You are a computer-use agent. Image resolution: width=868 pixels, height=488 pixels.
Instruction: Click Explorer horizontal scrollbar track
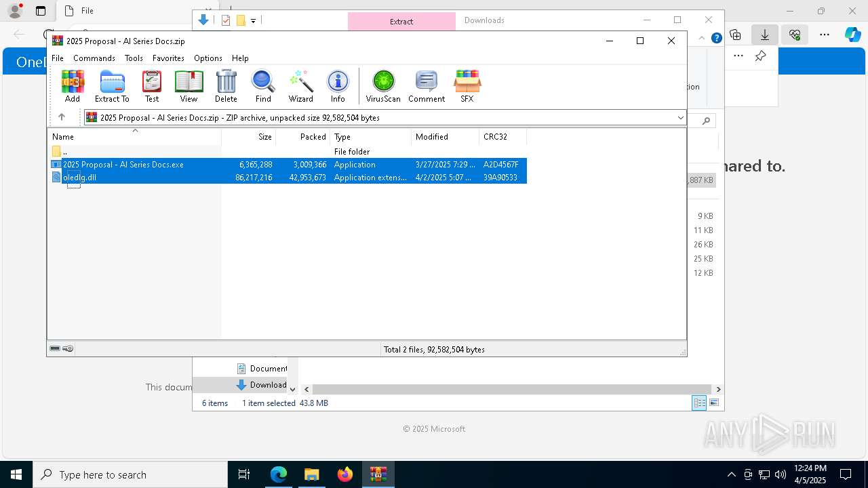(x=512, y=389)
